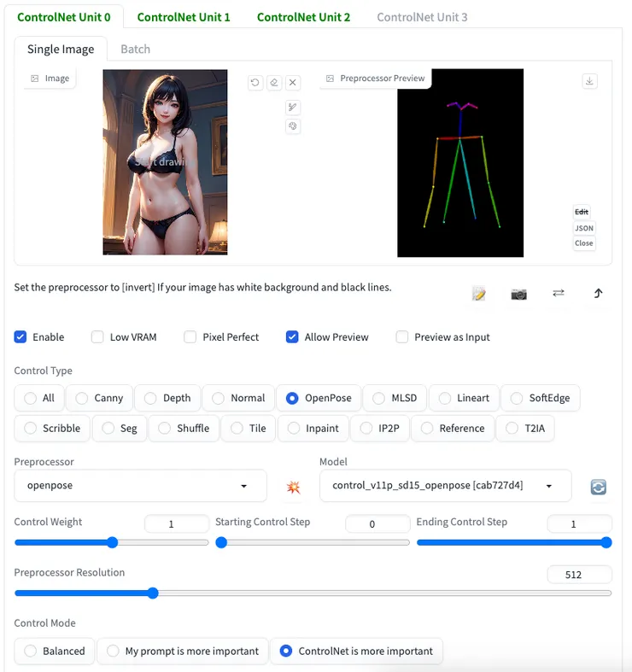Select the IP2P control type
This screenshot has height=672, width=632.
click(x=380, y=429)
